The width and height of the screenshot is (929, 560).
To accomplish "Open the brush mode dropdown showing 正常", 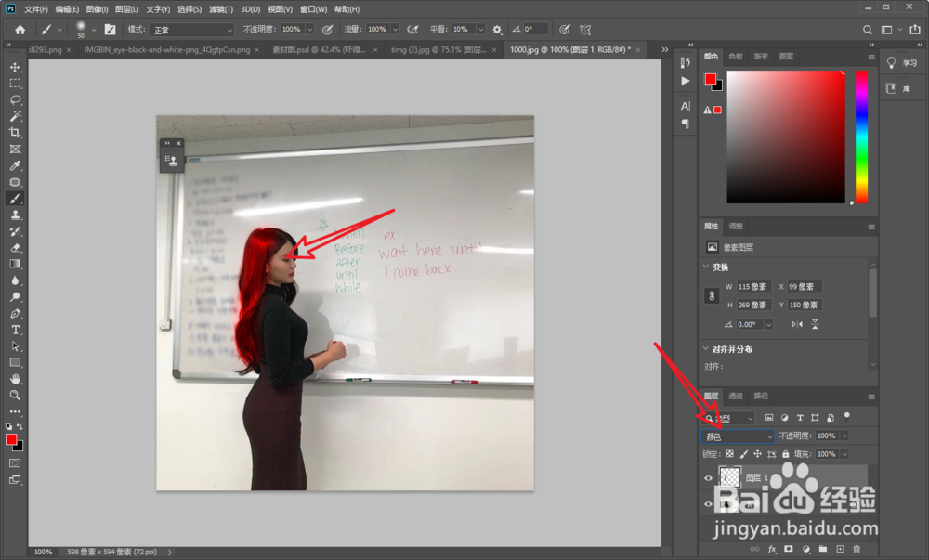I will 192,30.
